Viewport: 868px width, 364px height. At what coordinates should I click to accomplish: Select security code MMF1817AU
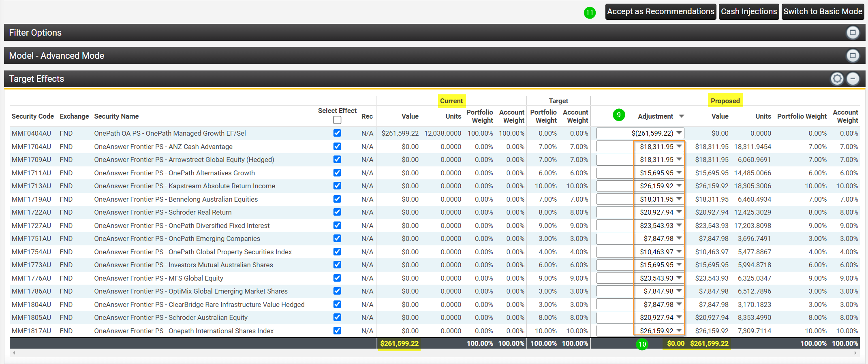[x=31, y=331]
